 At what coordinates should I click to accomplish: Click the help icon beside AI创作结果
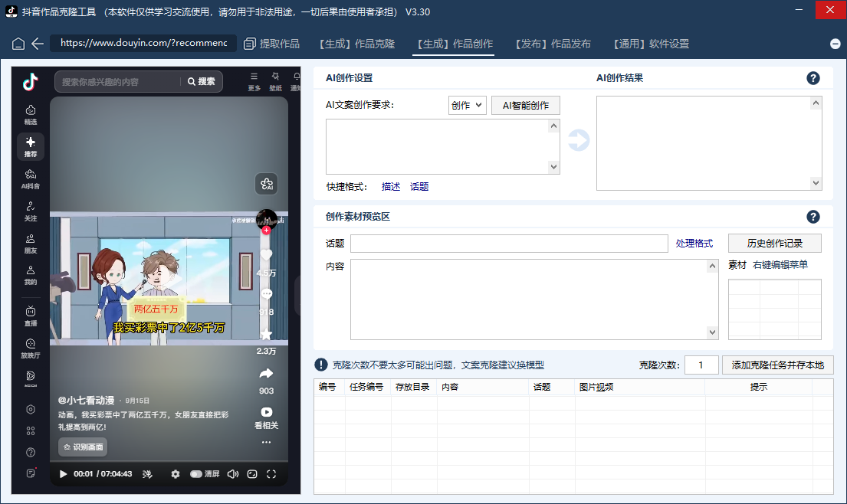(813, 77)
